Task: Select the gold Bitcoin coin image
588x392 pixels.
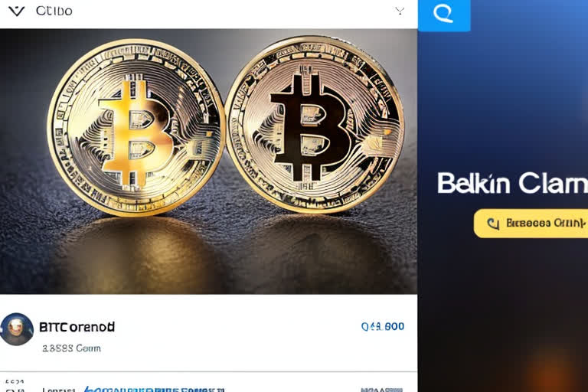Action: [x=136, y=128]
